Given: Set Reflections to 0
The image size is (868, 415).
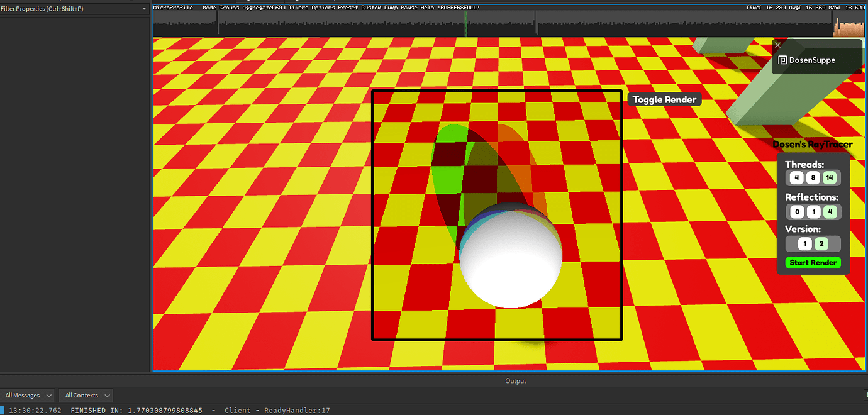Looking at the screenshot, I should pos(796,211).
